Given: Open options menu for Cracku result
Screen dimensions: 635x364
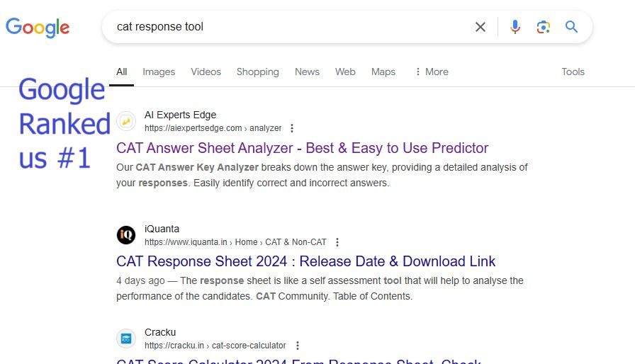Looking at the screenshot, I should point(298,346).
